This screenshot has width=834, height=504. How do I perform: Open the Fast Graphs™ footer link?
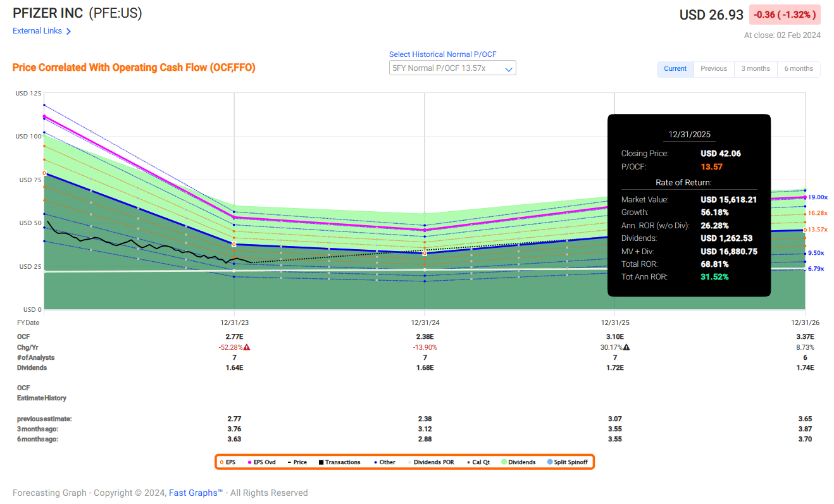point(196,493)
